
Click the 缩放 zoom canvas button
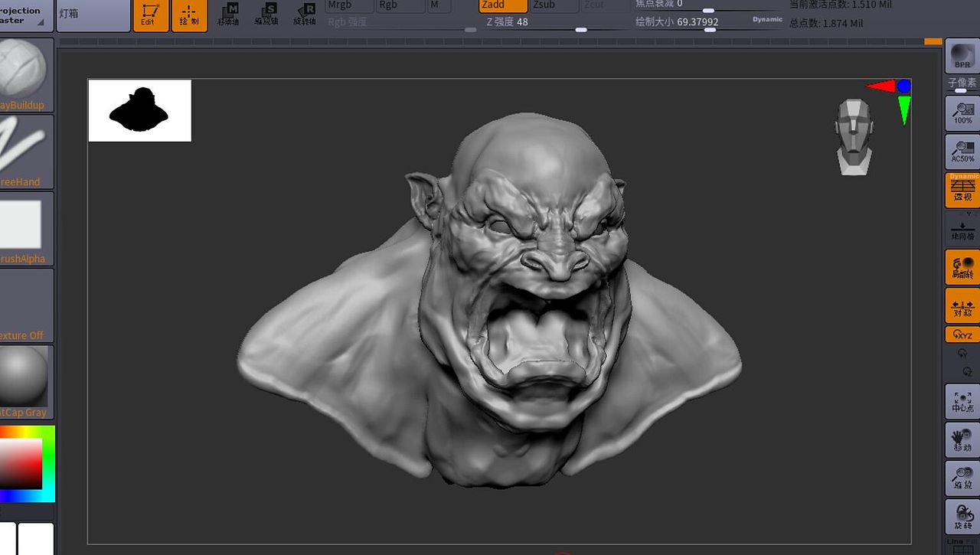[962, 478]
